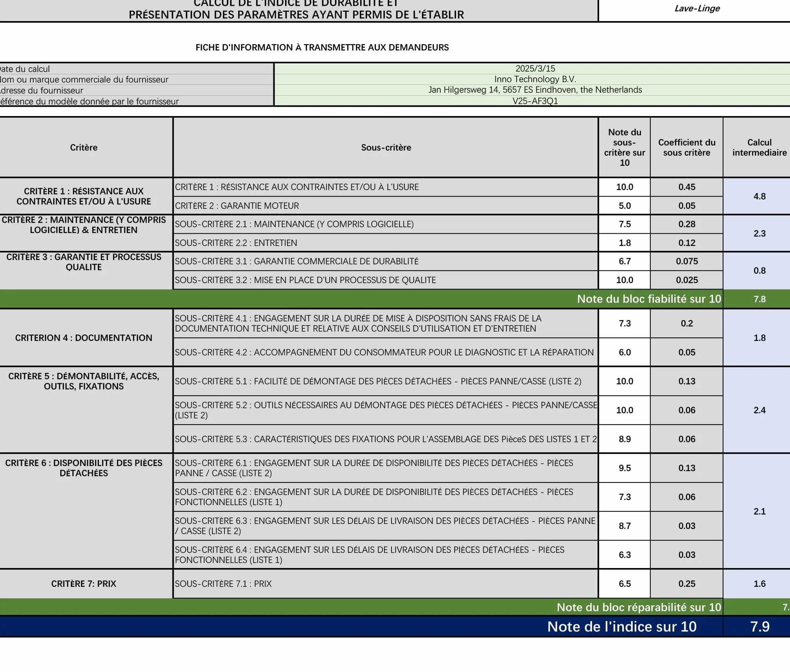The width and height of the screenshot is (790, 672).
Task: Select the note 6.7 for sous-critère 3.1
Action: click(x=625, y=262)
